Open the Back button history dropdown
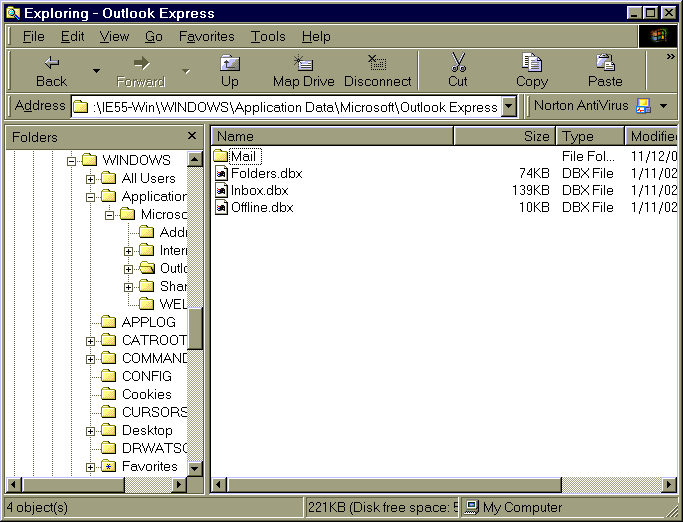The image size is (683, 522). coord(96,71)
